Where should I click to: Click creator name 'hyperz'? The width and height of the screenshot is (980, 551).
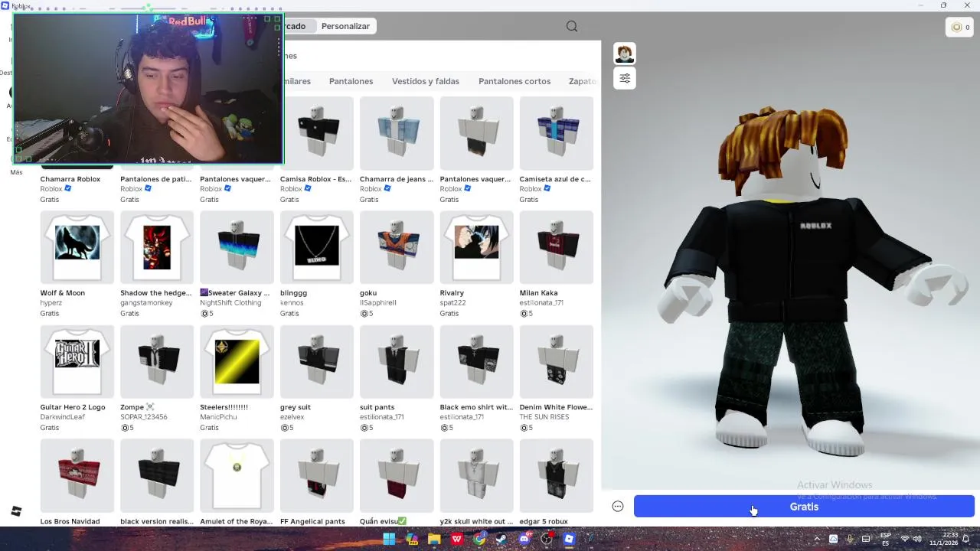(x=51, y=303)
